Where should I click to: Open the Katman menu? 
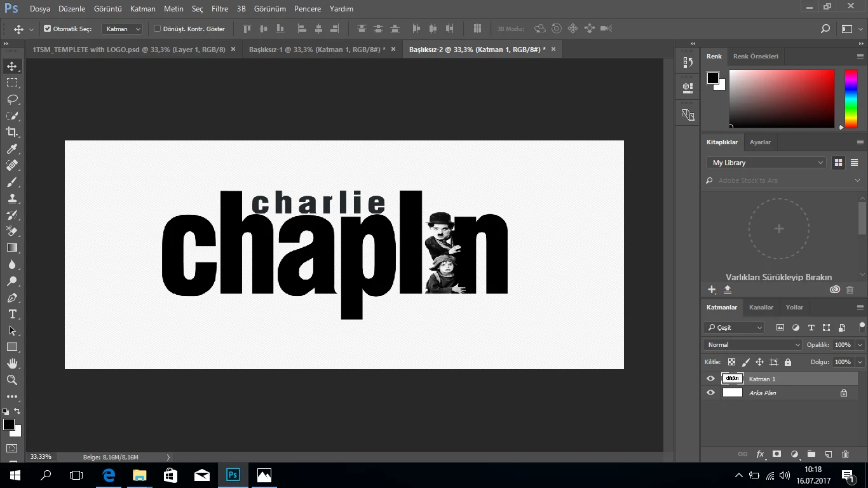[x=142, y=9]
